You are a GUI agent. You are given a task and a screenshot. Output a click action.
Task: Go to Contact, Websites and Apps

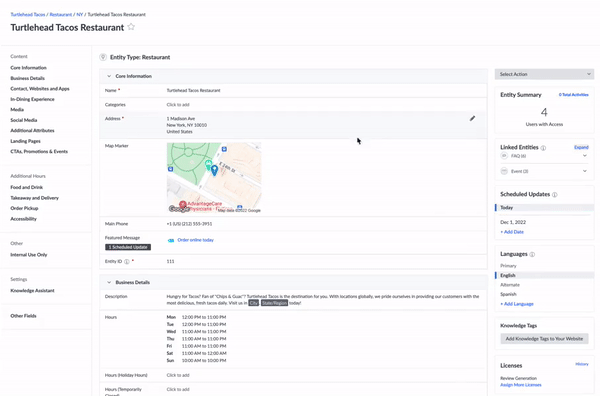pyautogui.click(x=40, y=88)
